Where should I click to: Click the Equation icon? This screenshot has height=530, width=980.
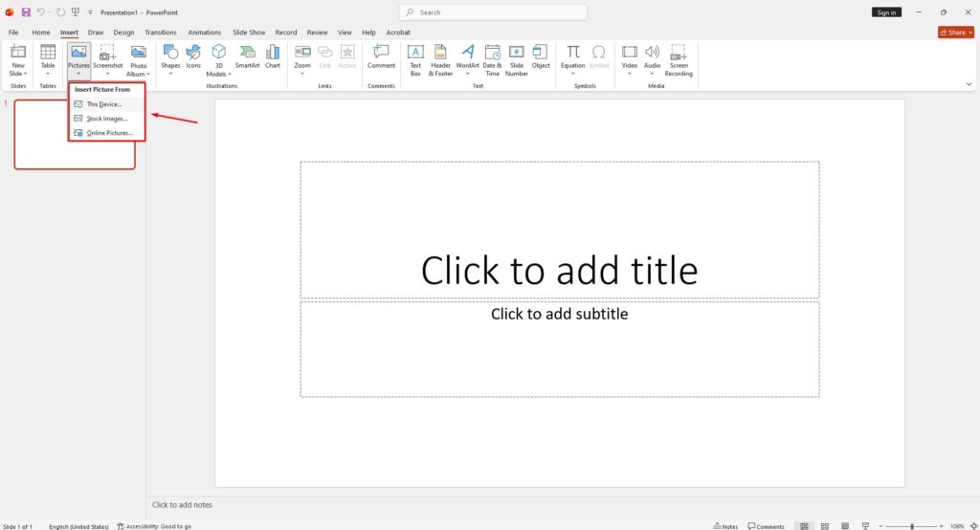[x=573, y=54]
